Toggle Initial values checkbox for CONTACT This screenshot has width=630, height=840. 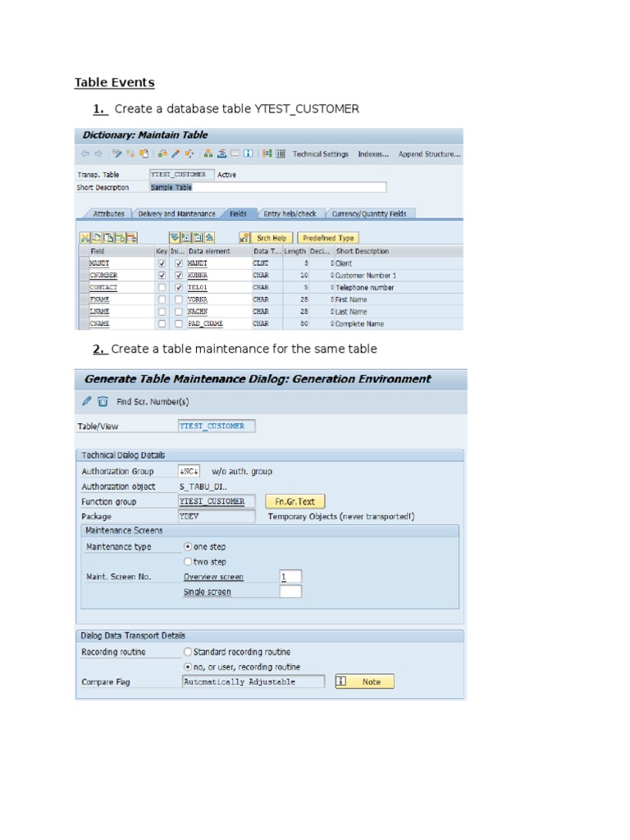point(179,287)
